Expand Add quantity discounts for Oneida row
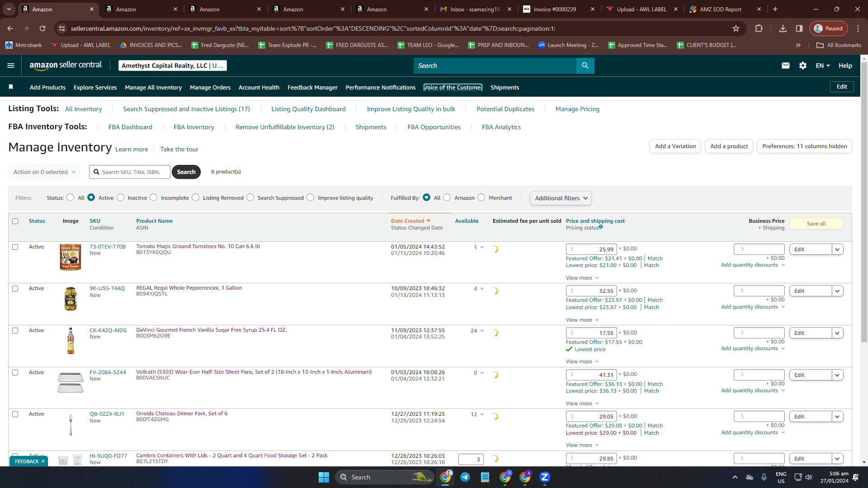 (x=753, y=432)
